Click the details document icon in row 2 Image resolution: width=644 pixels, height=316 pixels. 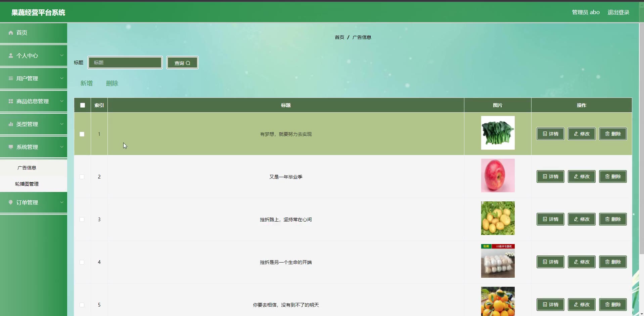point(545,176)
